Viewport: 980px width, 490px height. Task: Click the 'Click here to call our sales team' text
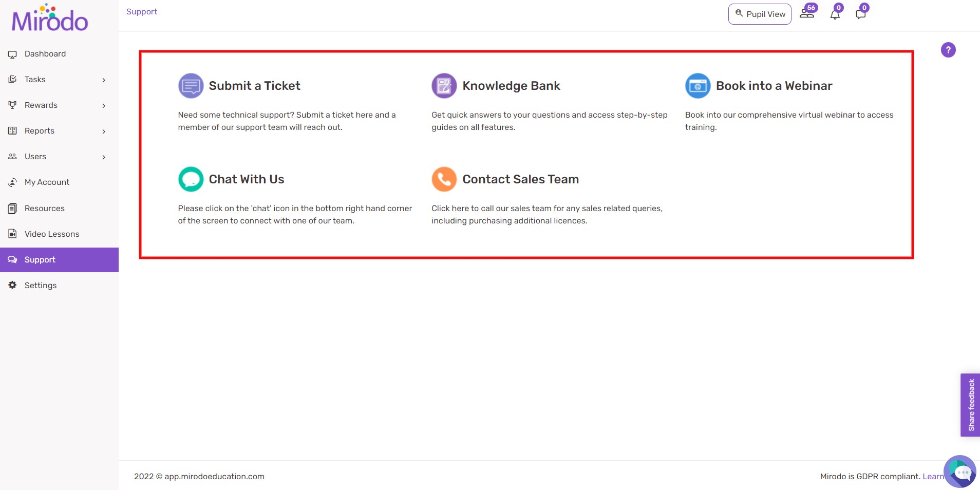click(547, 215)
